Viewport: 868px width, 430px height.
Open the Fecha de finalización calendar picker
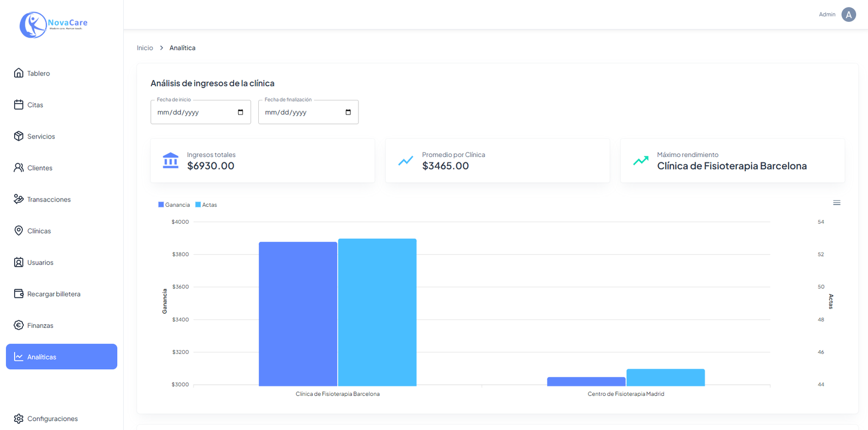click(x=348, y=112)
